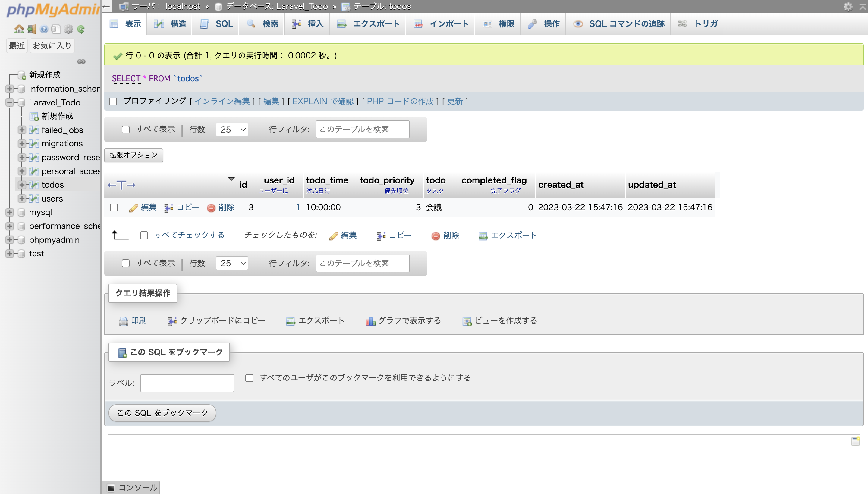Click the red delete icon for checked rows
This screenshot has height=494, width=868.
[436, 236]
